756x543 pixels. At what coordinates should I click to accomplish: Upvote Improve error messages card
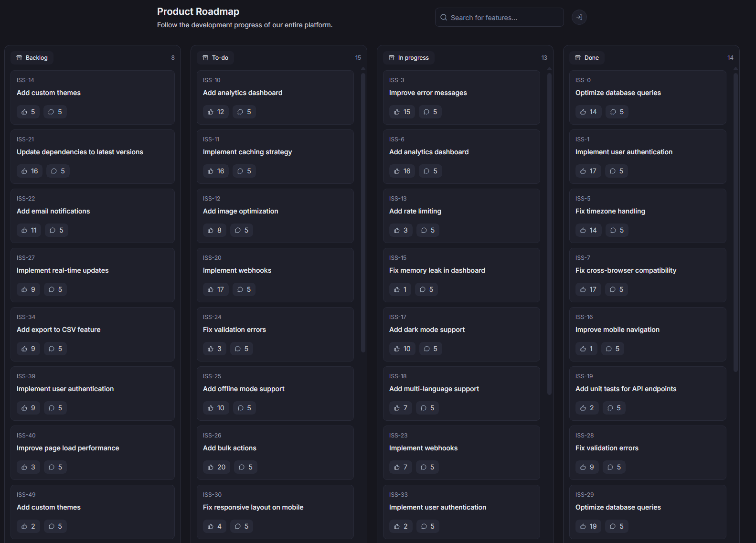(x=402, y=112)
